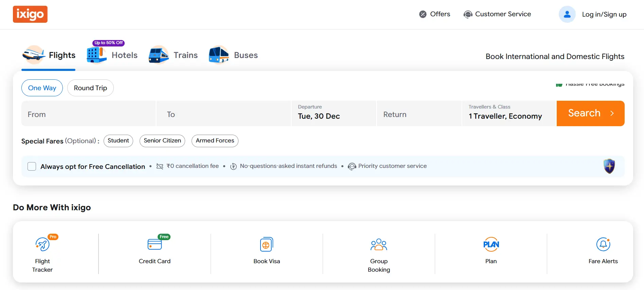Screen dimensions: 644x290
Task: Click the Hotels building icon
Action: (96, 55)
